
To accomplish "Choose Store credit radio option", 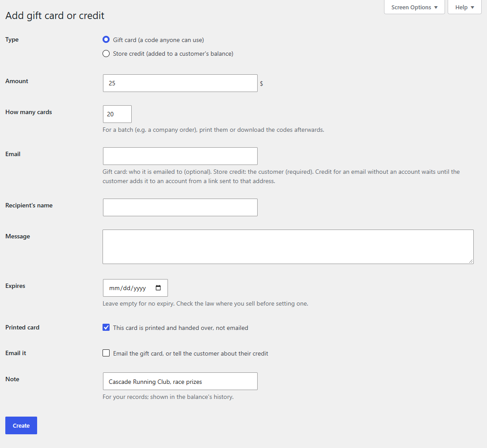I will pyautogui.click(x=106, y=54).
